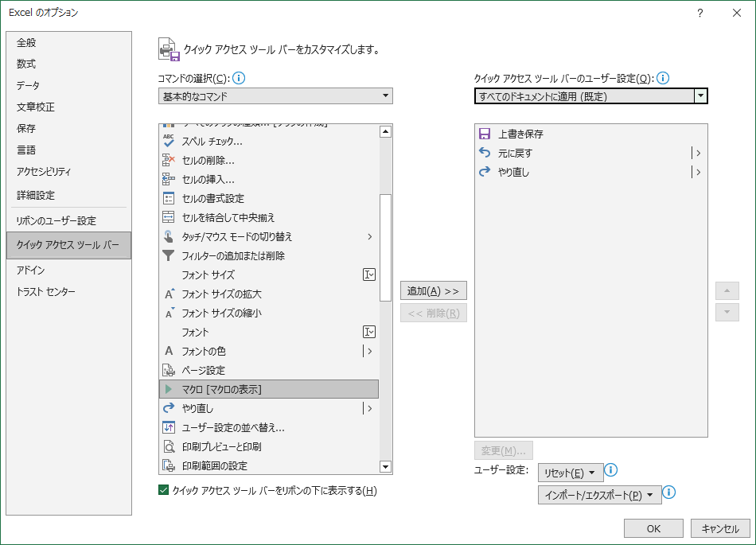Click the やり直し icon in the command list

[x=168, y=408]
